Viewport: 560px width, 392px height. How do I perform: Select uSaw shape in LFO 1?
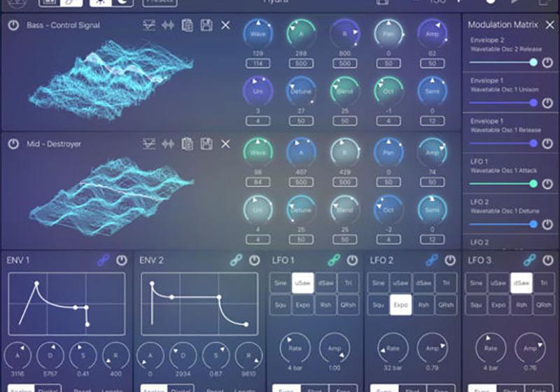(303, 283)
